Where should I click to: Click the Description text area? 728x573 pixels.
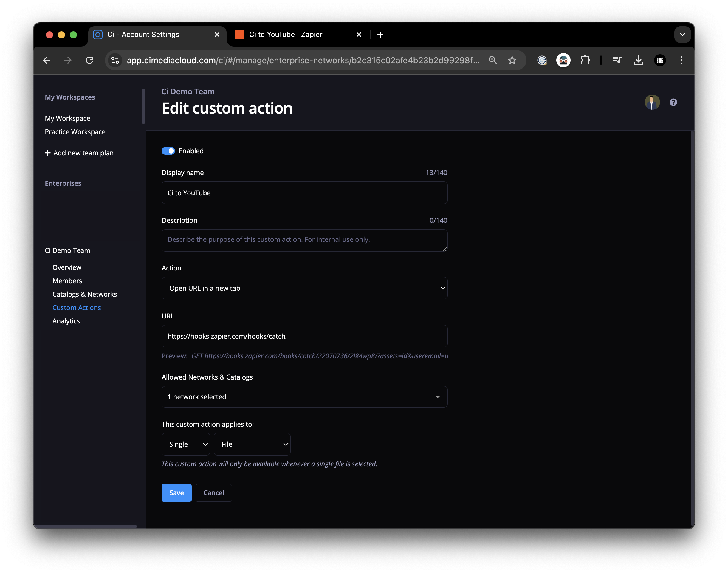coord(304,240)
